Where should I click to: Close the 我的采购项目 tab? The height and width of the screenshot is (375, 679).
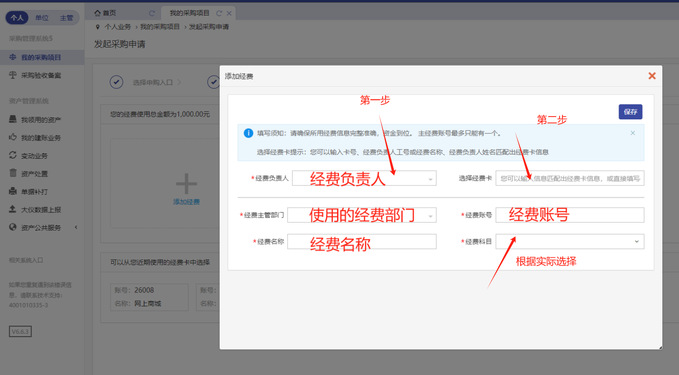pyautogui.click(x=229, y=13)
